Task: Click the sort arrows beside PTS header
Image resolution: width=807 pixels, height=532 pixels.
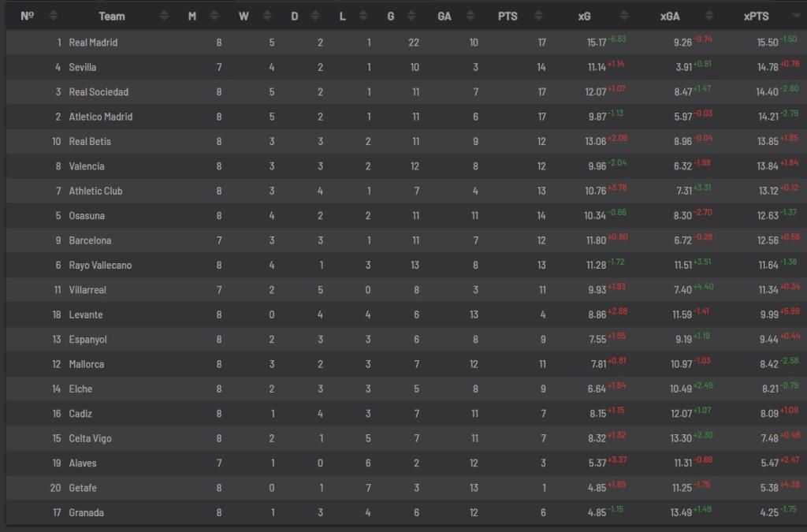Action: click(539, 17)
